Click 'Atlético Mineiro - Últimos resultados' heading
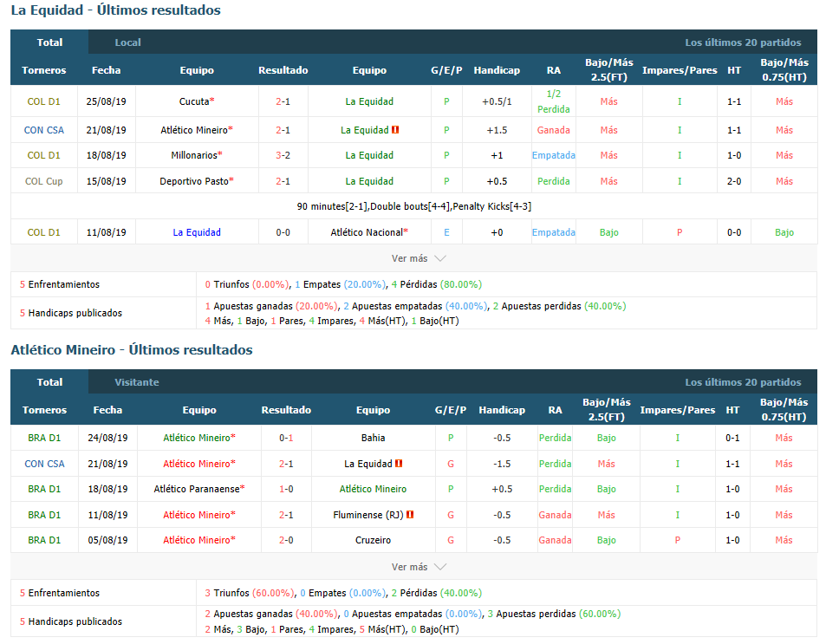826x644 pixels. pyautogui.click(x=132, y=349)
